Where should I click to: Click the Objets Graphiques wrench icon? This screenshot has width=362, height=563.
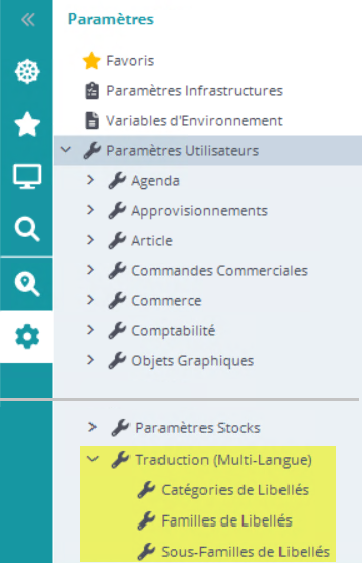click(117, 361)
